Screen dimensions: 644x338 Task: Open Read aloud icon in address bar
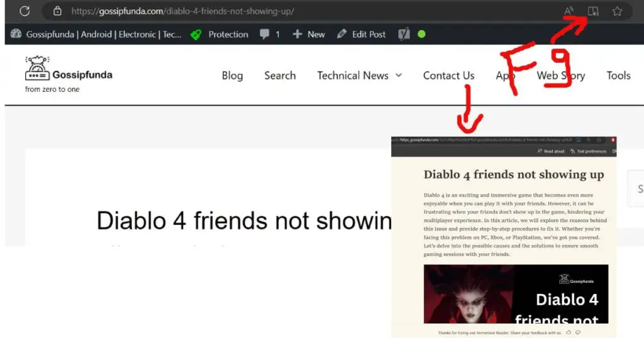click(x=569, y=11)
